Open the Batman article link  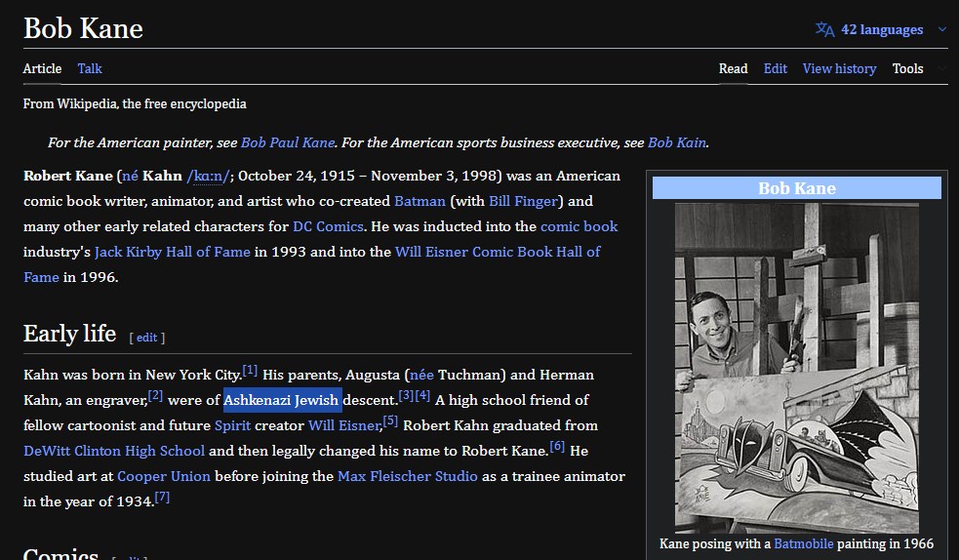[420, 201]
